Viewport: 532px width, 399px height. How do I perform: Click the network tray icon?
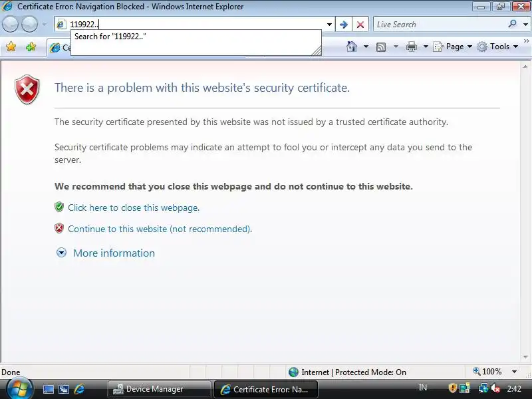pyautogui.click(x=483, y=388)
